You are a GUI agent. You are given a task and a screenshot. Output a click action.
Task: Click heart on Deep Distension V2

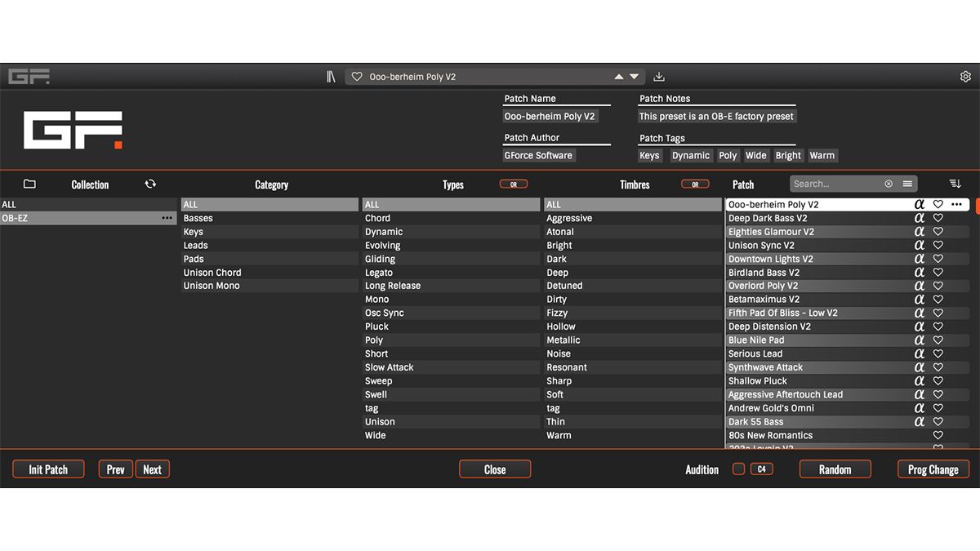(x=938, y=327)
